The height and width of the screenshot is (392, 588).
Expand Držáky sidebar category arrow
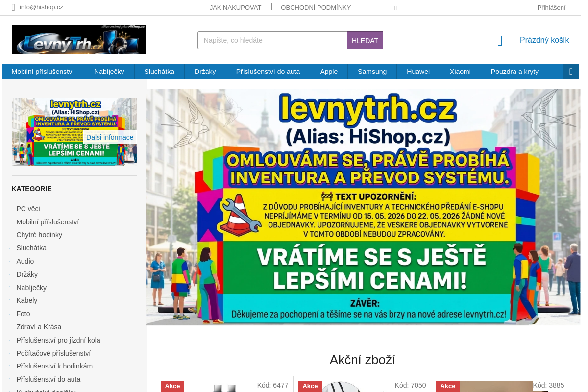tap(9, 274)
